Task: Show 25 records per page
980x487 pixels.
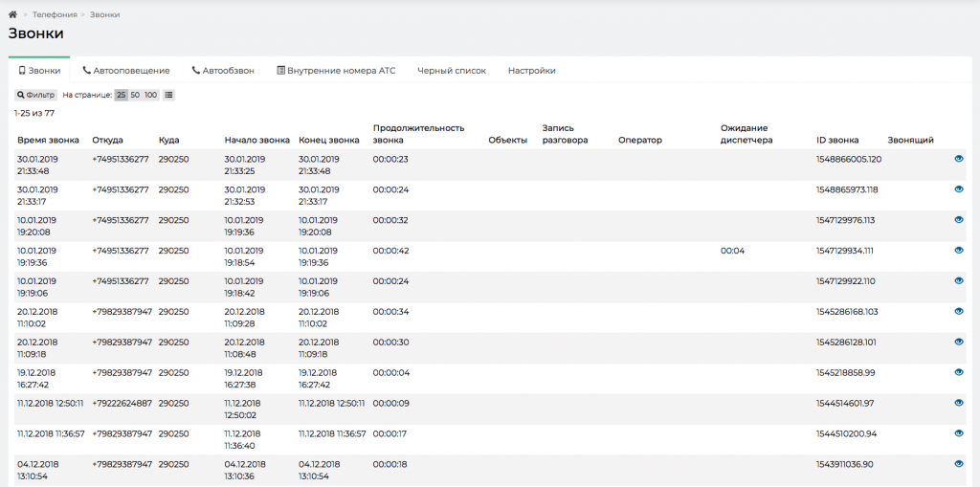Action: [122, 95]
